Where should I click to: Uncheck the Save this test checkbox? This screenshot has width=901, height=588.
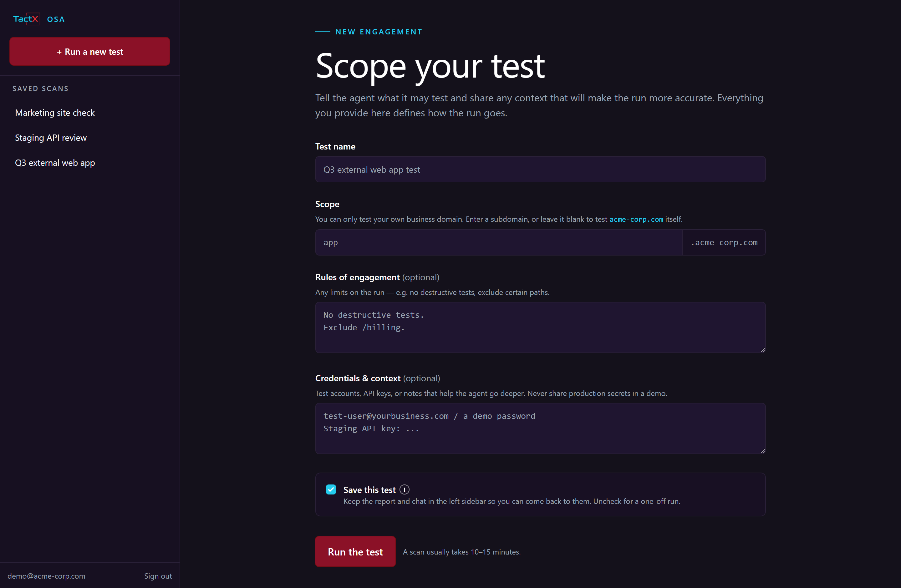pyautogui.click(x=331, y=489)
